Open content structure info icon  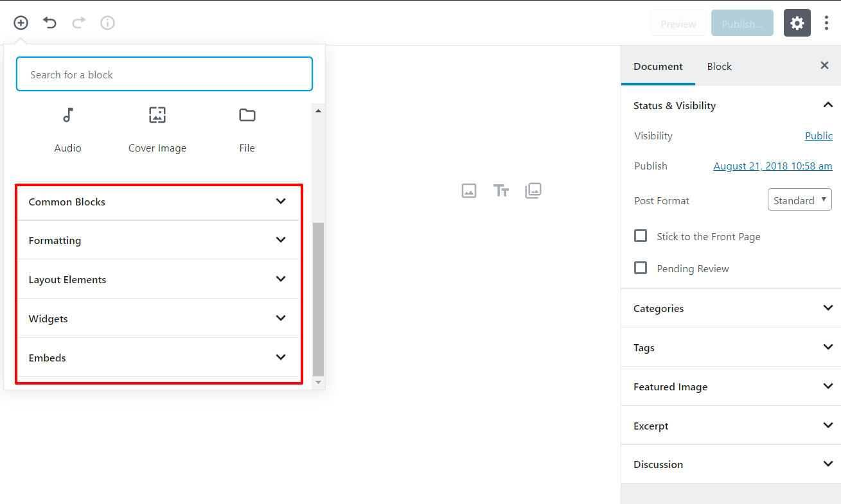pos(107,23)
